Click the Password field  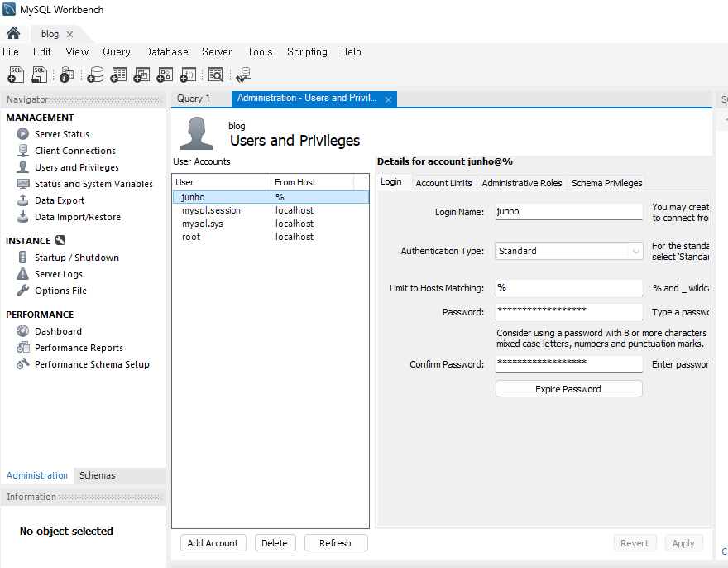point(569,311)
